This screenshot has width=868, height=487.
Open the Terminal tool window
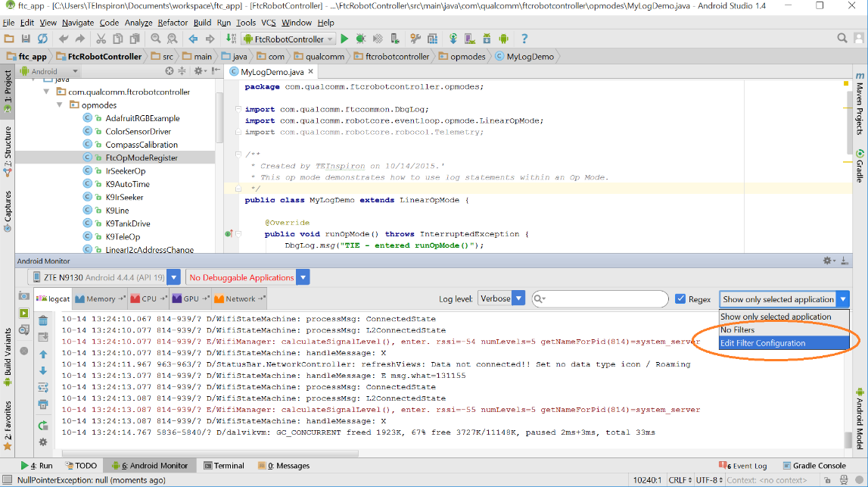coord(224,465)
